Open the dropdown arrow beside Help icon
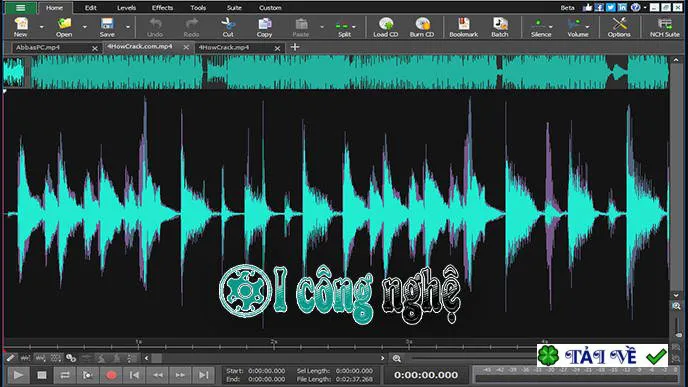The image size is (688, 387). point(645,7)
